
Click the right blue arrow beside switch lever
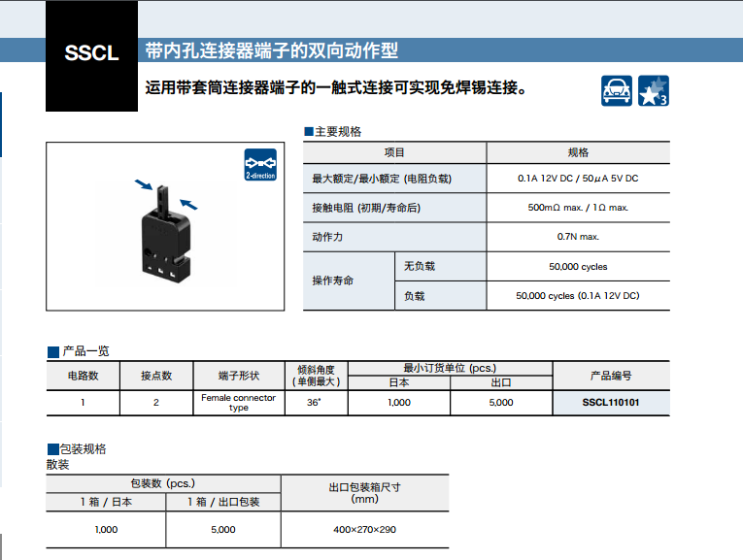pos(192,202)
